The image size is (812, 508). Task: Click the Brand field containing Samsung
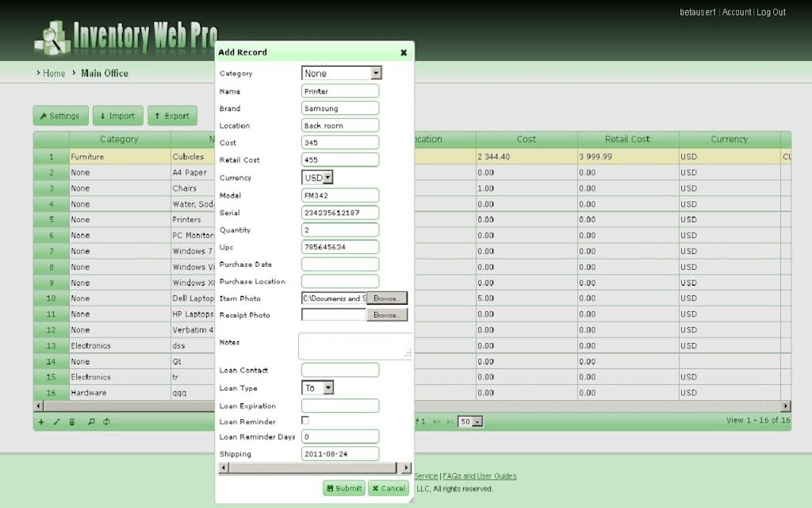(340, 108)
